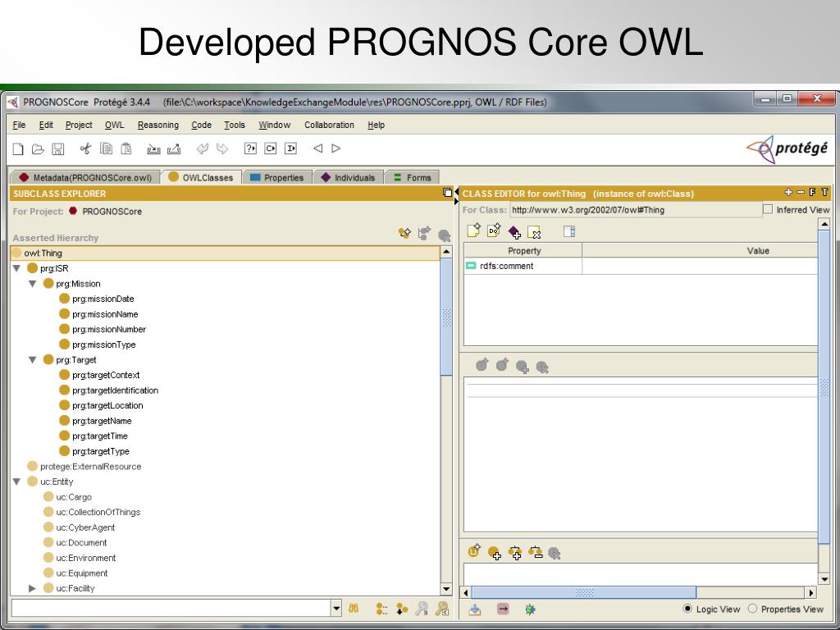
Task: Click the Archive project icon
Action: [153, 149]
